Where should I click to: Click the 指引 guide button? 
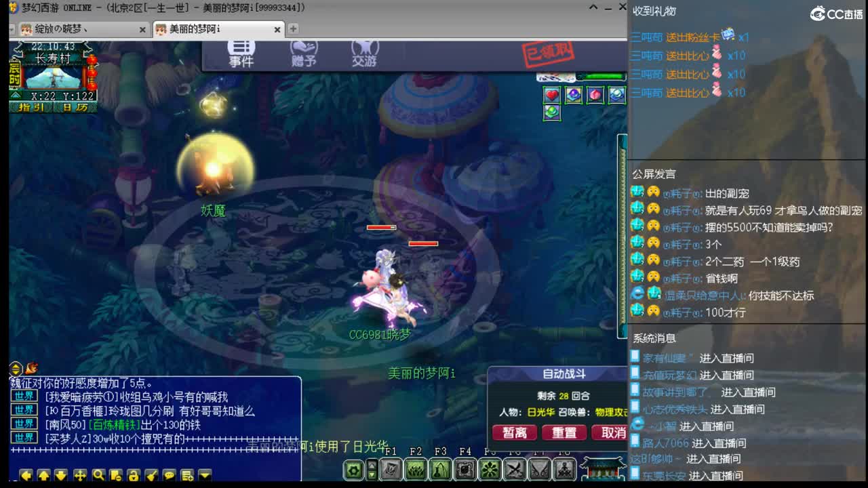coord(32,107)
